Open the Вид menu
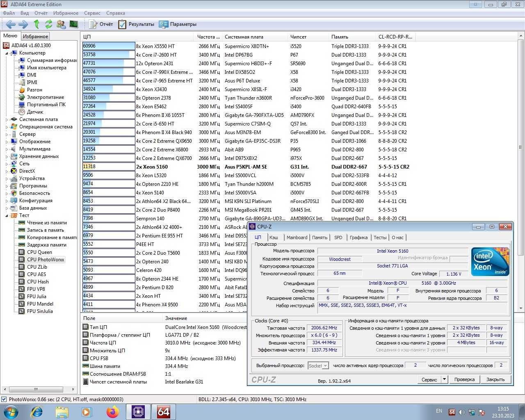 click(x=25, y=13)
